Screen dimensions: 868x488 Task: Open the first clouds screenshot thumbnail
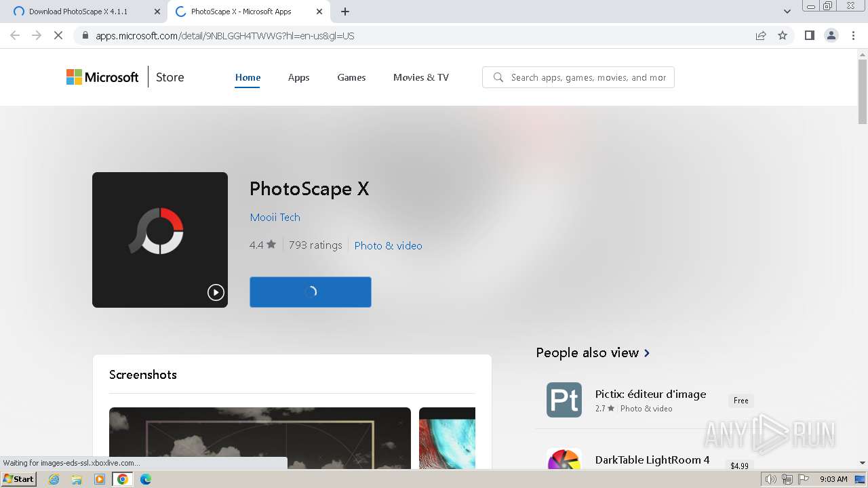tap(260, 438)
